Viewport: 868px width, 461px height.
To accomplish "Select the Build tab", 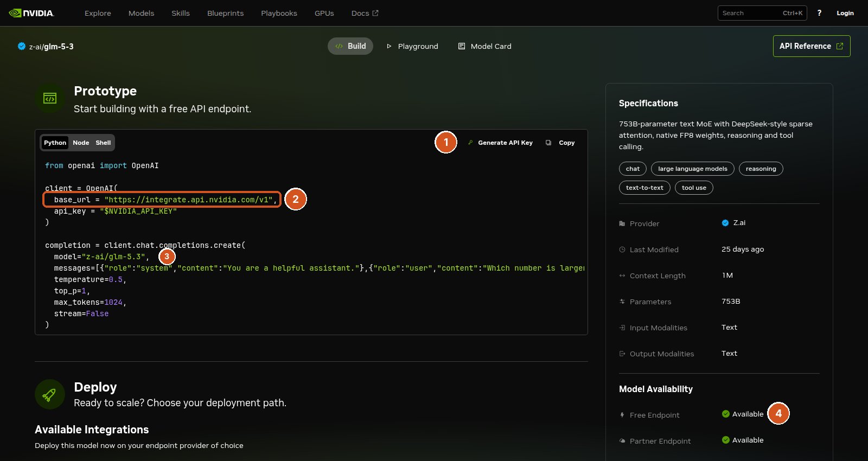I will coord(350,46).
